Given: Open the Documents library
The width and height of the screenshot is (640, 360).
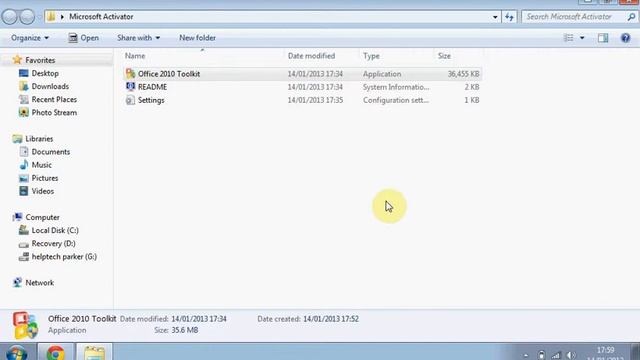Looking at the screenshot, I should pos(51,152).
